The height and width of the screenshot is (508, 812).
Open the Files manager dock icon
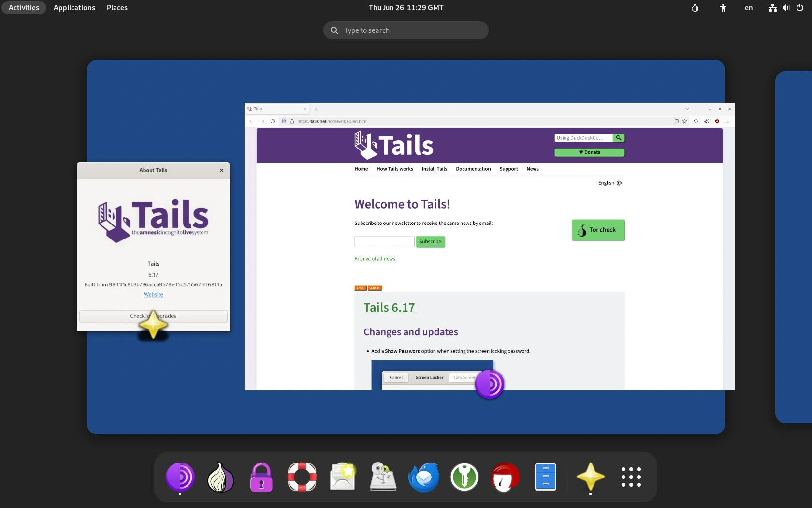pyautogui.click(x=546, y=477)
